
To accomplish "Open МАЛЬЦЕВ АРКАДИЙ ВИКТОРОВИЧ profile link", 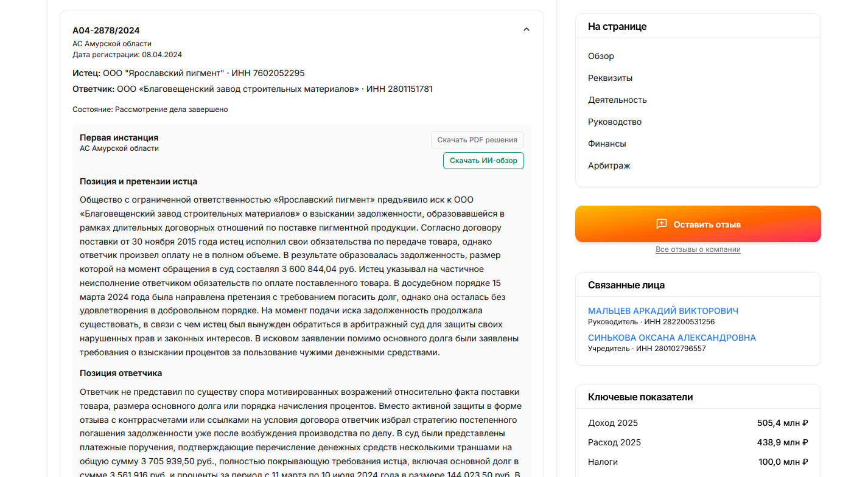I will tap(663, 311).
